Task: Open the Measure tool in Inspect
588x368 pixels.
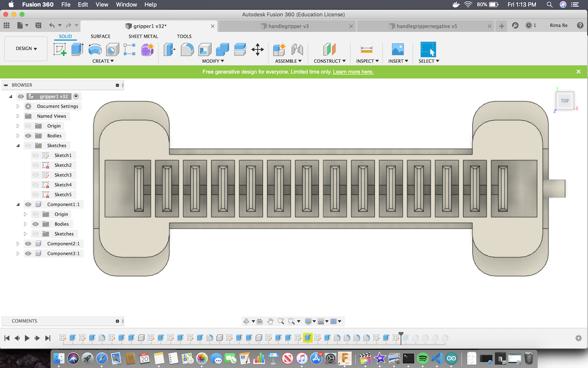Action: (366, 49)
